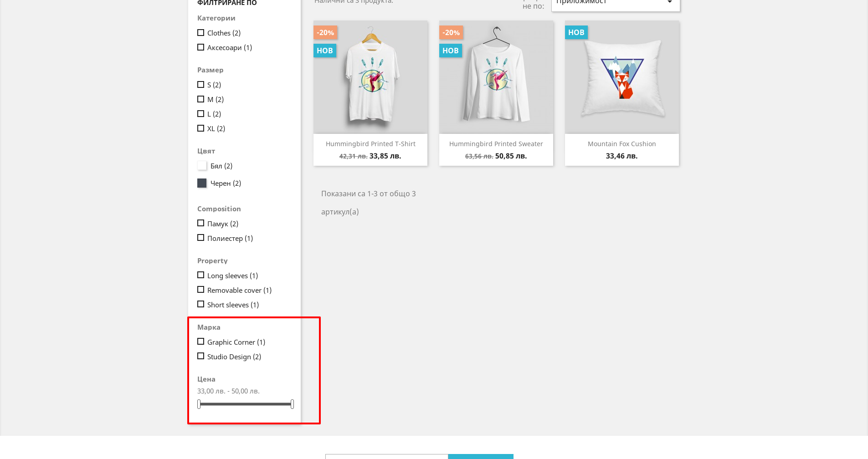Tick the size XL filter checkbox
The height and width of the screenshot is (459, 868).
pos(200,128)
